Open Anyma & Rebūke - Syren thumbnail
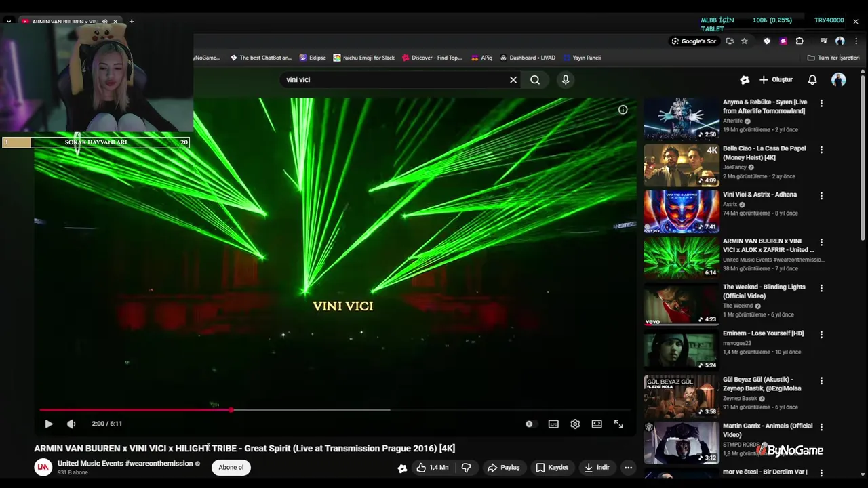868x488 pixels. click(682, 119)
